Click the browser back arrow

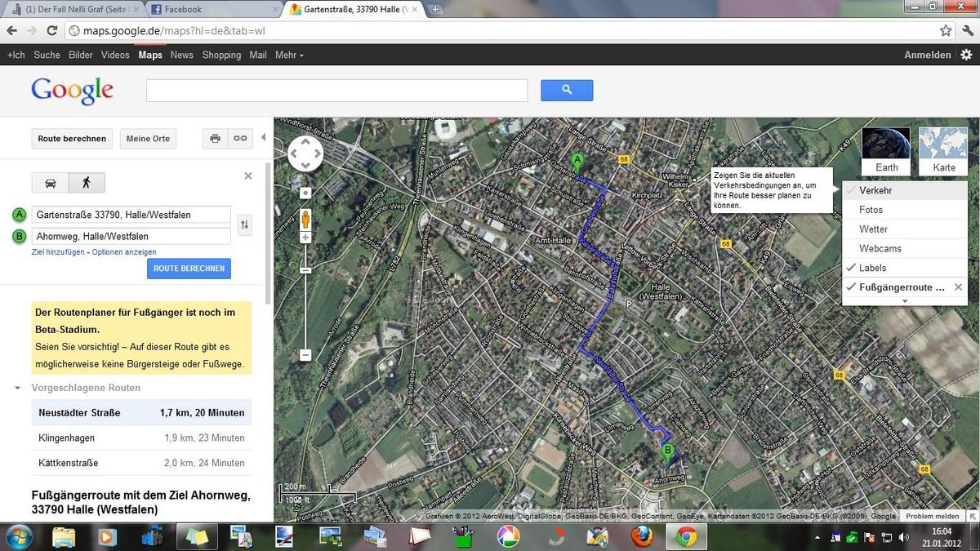coord(11,30)
